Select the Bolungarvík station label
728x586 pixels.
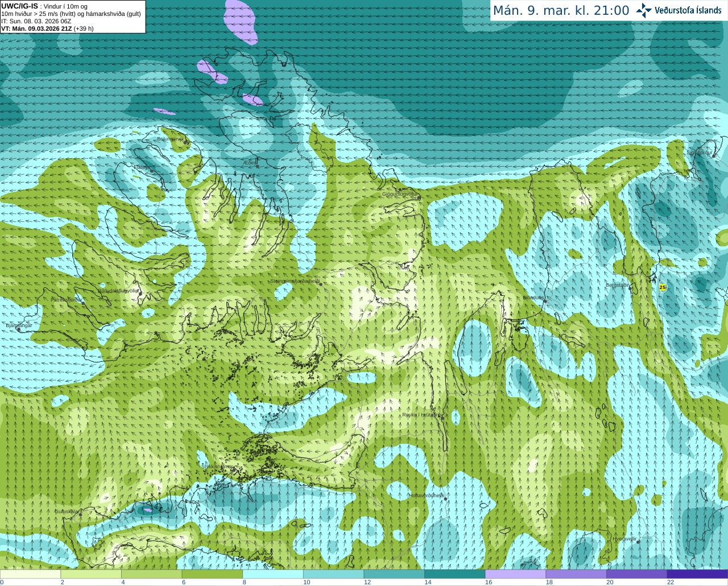170,139
